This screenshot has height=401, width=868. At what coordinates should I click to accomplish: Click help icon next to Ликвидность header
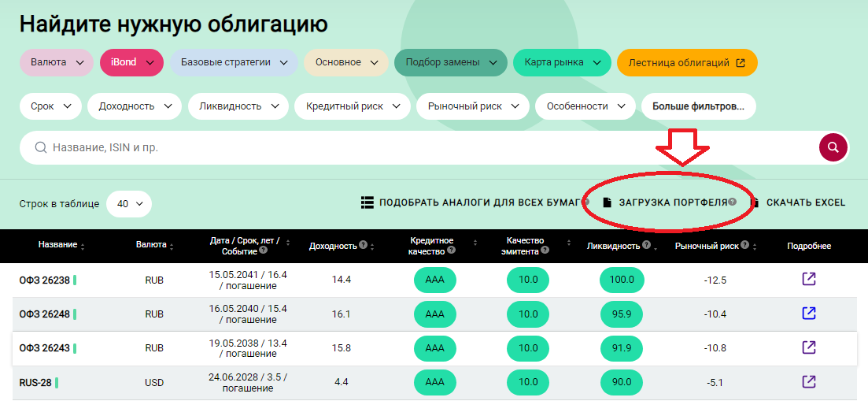[x=646, y=245]
